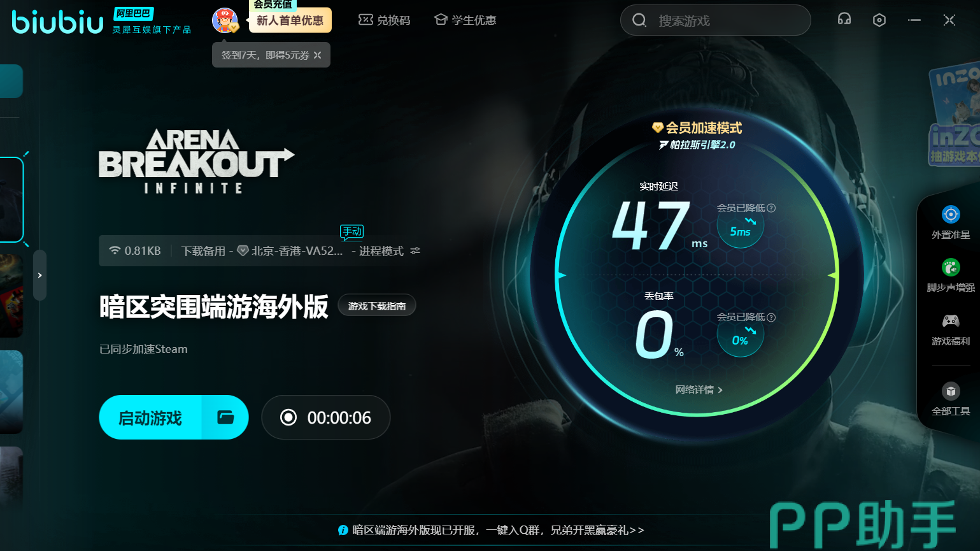
Task: Click the user avatar icon
Action: click(224, 20)
